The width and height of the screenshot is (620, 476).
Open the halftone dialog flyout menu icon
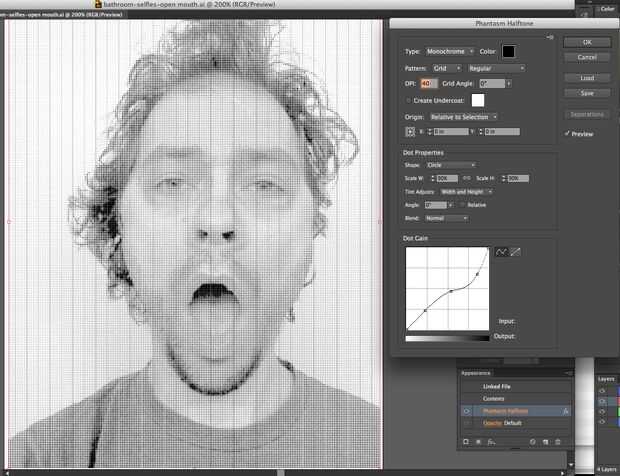[550, 37]
